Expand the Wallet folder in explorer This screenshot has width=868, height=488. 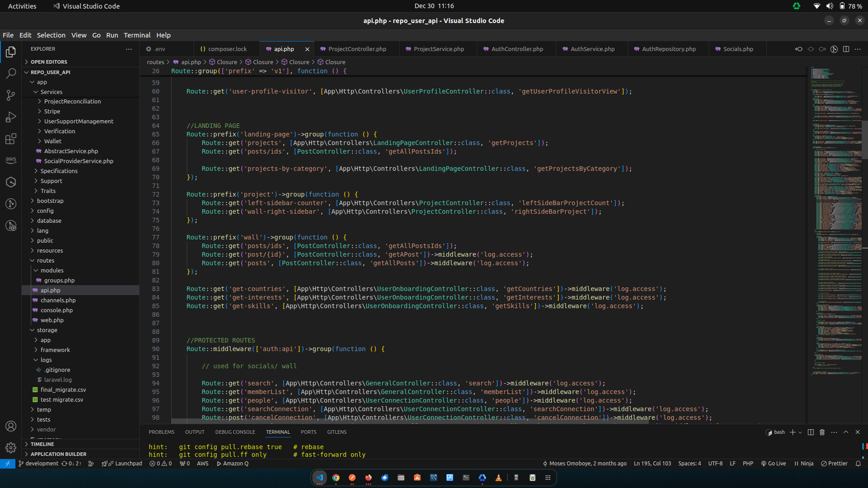tap(53, 141)
